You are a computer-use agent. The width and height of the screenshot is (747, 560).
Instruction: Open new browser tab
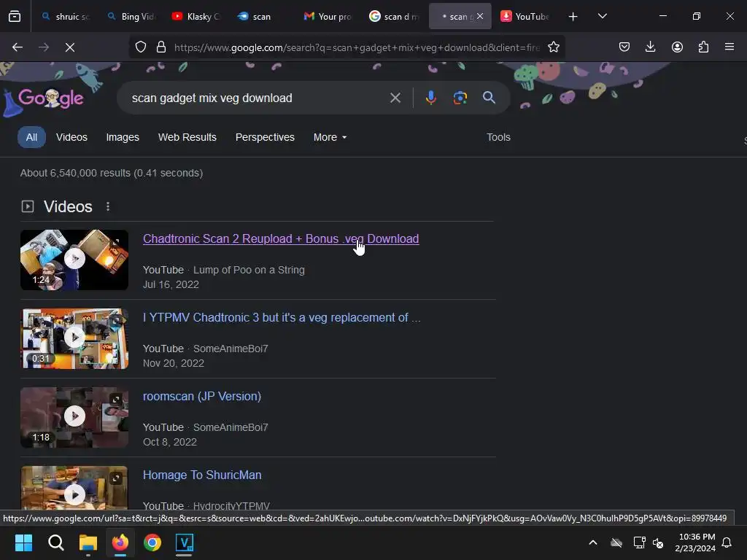point(573,17)
